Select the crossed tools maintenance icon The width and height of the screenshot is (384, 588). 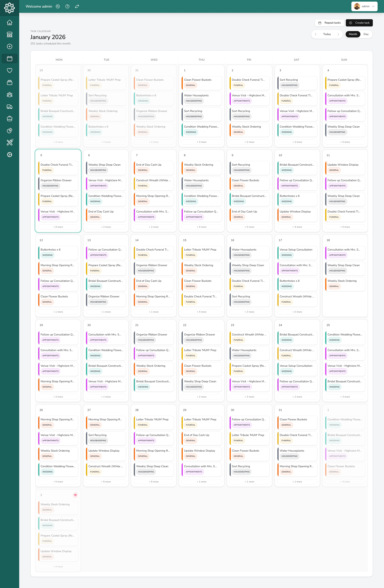pyautogui.click(x=10, y=143)
